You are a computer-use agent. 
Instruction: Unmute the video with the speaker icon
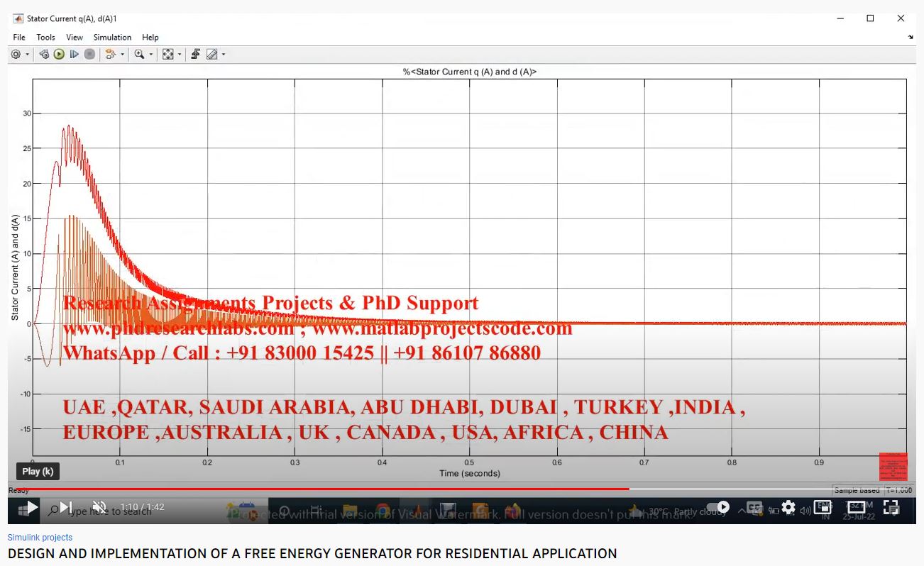tap(99, 508)
